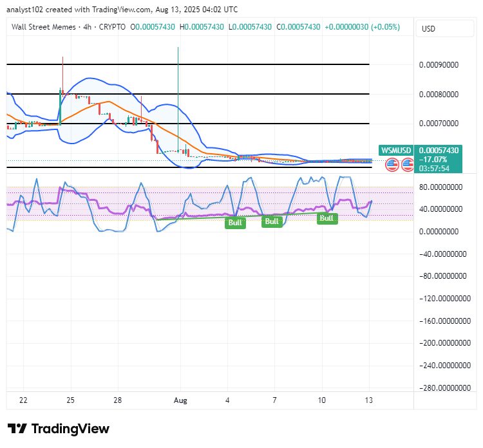The height and width of the screenshot is (448, 483).
Task: Click the date 22 on time axis
Action: pyautogui.click(x=23, y=400)
